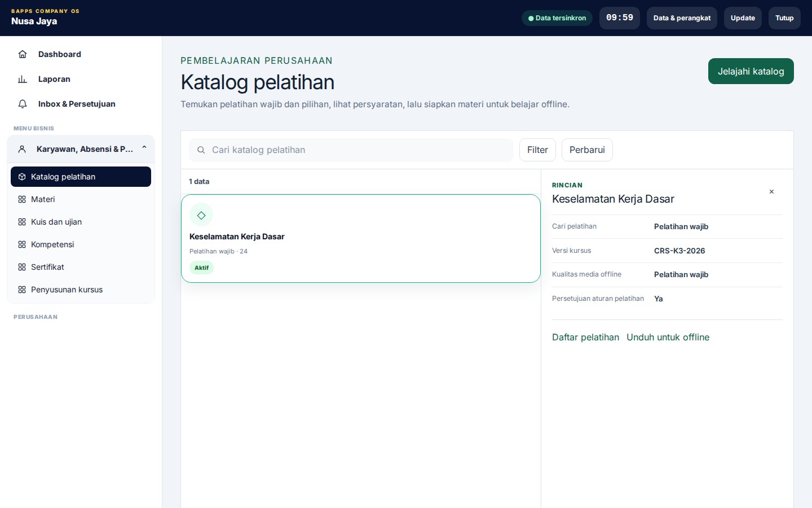Screen dimensions: 812x508
Task: Click the Nusa Jaya company name
Action: 34,21
